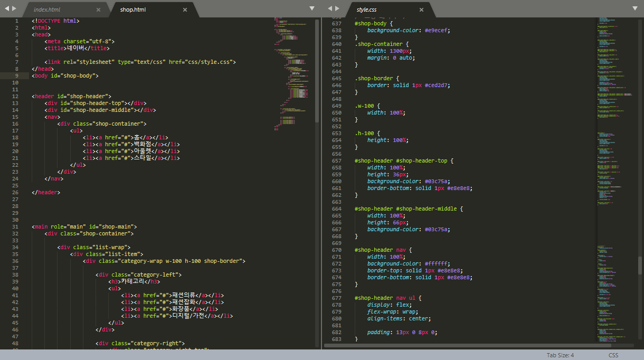Screen dimensions: 644x360
Task: Go to previous tab in left pane
Action: (6, 8)
